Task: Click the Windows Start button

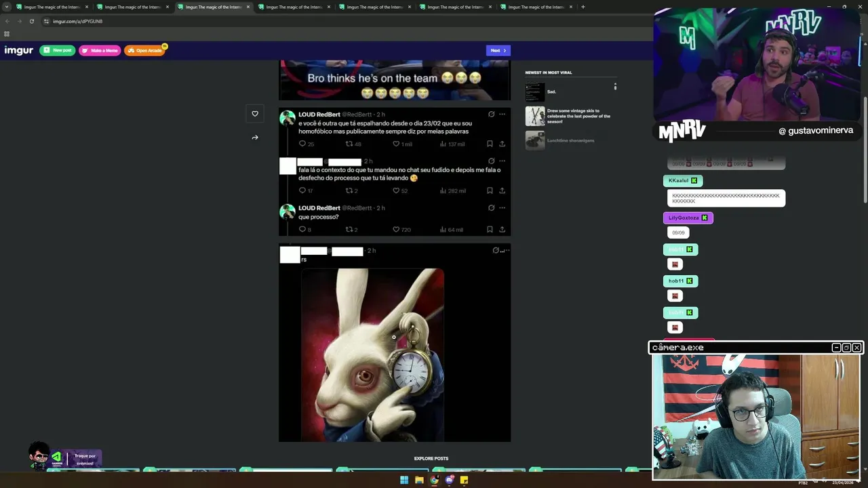Action: pos(404,480)
